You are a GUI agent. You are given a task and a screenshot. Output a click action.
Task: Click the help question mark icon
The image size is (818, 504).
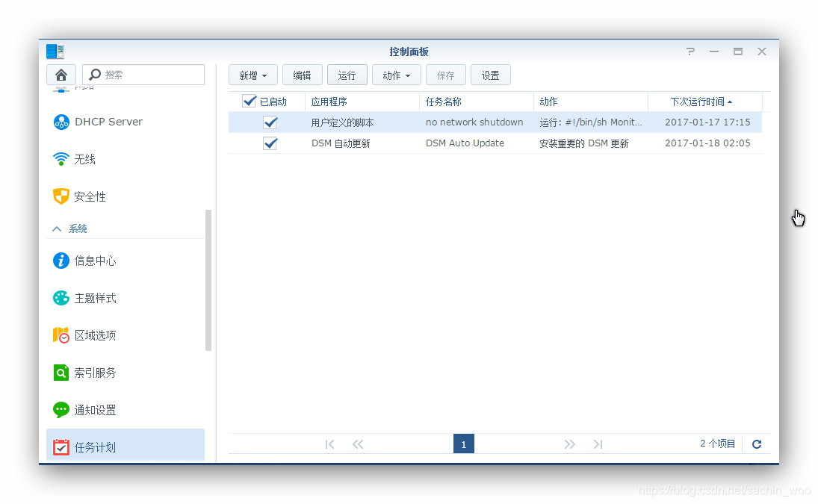tap(690, 51)
